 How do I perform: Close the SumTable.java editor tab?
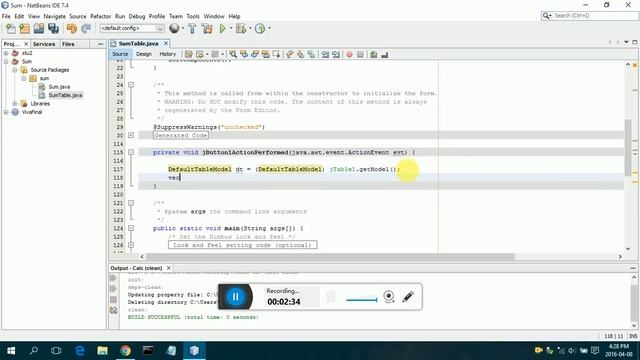[x=166, y=43]
